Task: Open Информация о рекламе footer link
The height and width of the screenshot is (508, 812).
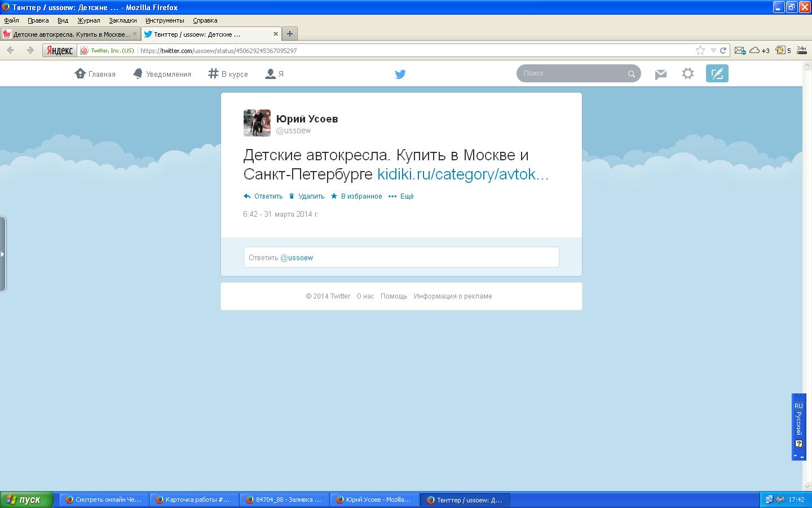Action: 453,296
